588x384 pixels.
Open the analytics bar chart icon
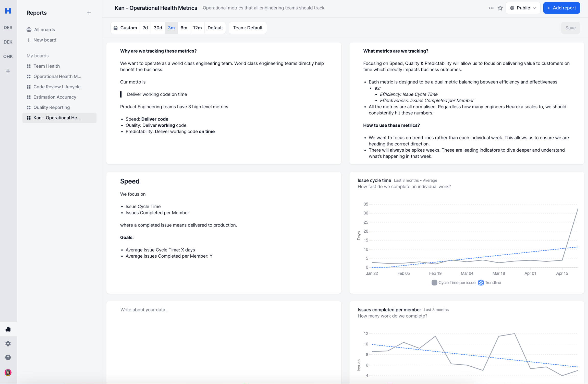8,329
